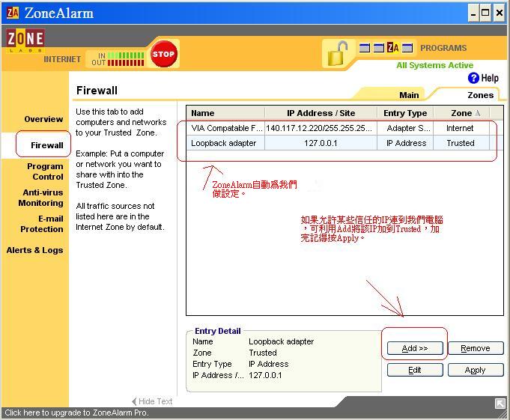510x420 pixels.
Task: Open the Overview panel
Action: click(43, 119)
